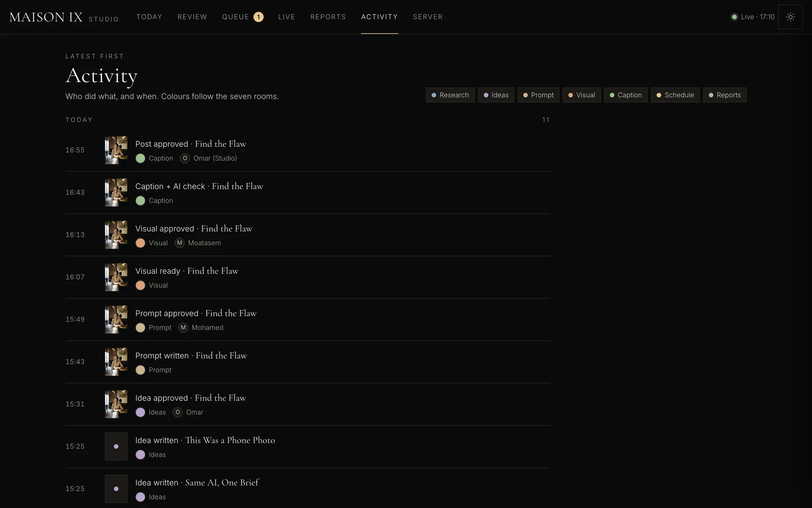The image size is (812, 508).
Task: Toggle the Visual room filter
Action: tap(582, 95)
